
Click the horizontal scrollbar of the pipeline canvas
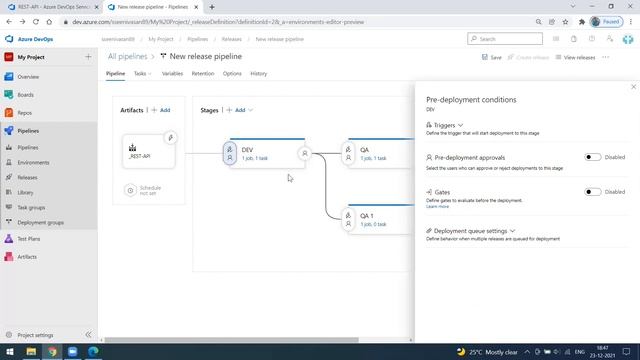tap(231, 340)
